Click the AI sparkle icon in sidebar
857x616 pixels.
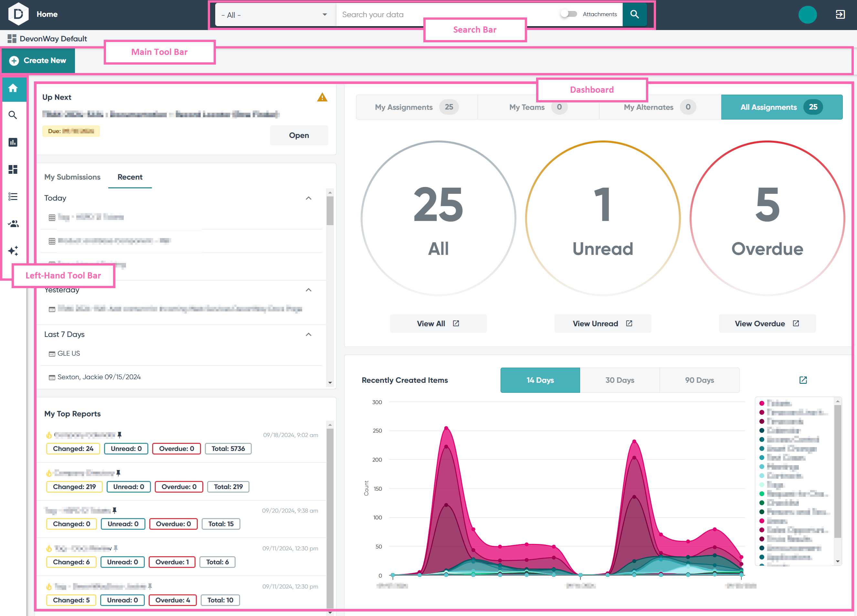13,251
